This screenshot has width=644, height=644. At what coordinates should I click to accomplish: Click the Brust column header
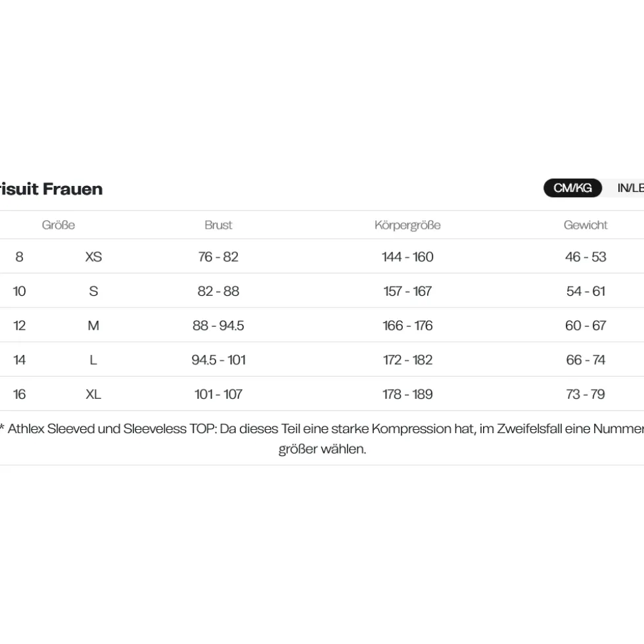[x=218, y=225]
